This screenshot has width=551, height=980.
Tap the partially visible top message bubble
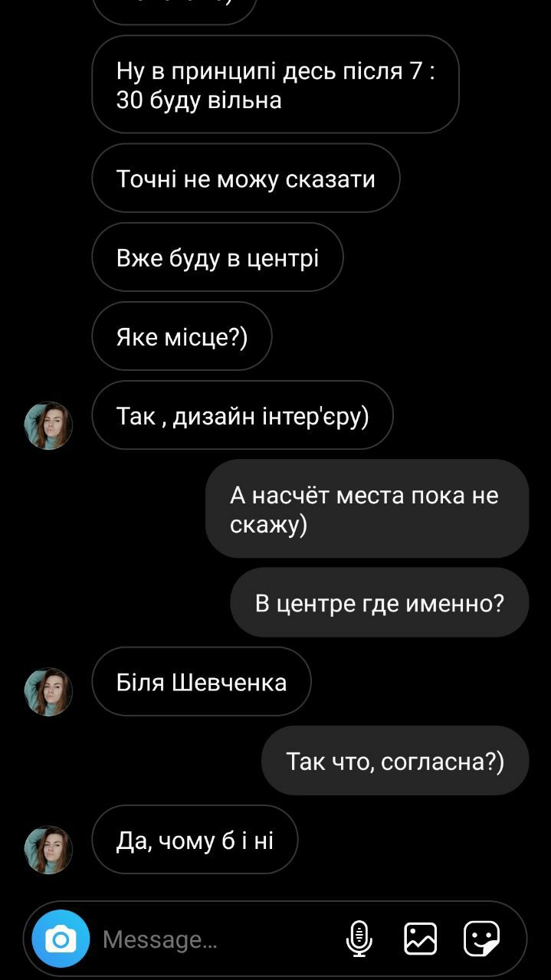(175, 11)
